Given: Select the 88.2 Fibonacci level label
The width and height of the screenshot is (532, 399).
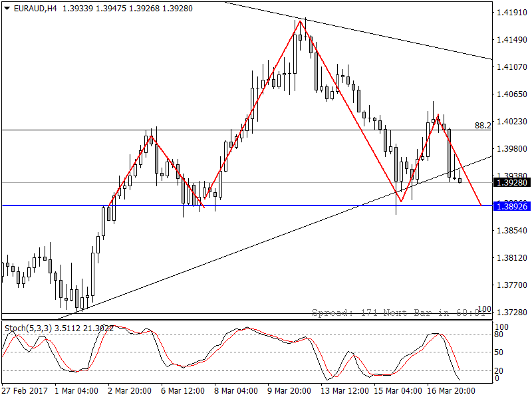Looking at the screenshot, I should pyautogui.click(x=483, y=126).
